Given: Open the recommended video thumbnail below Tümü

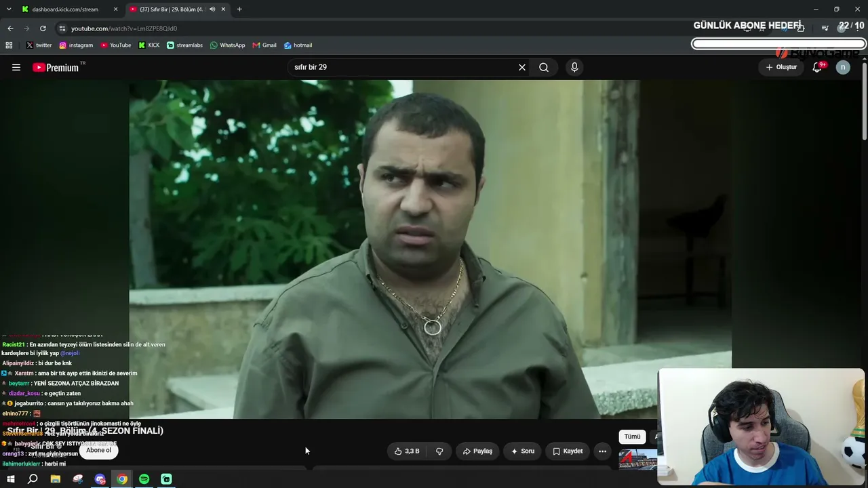Looking at the screenshot, I should point(637,460).
